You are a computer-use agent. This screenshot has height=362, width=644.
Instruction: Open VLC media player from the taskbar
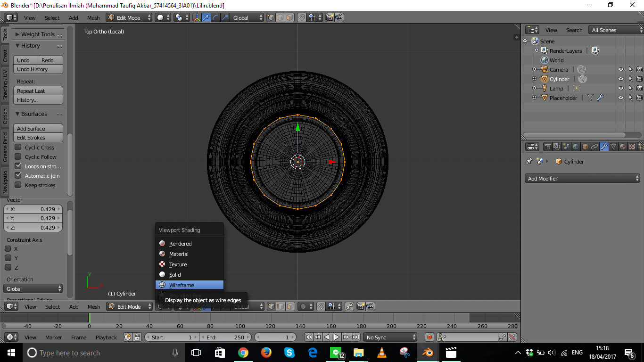click(x=382, y=352)
